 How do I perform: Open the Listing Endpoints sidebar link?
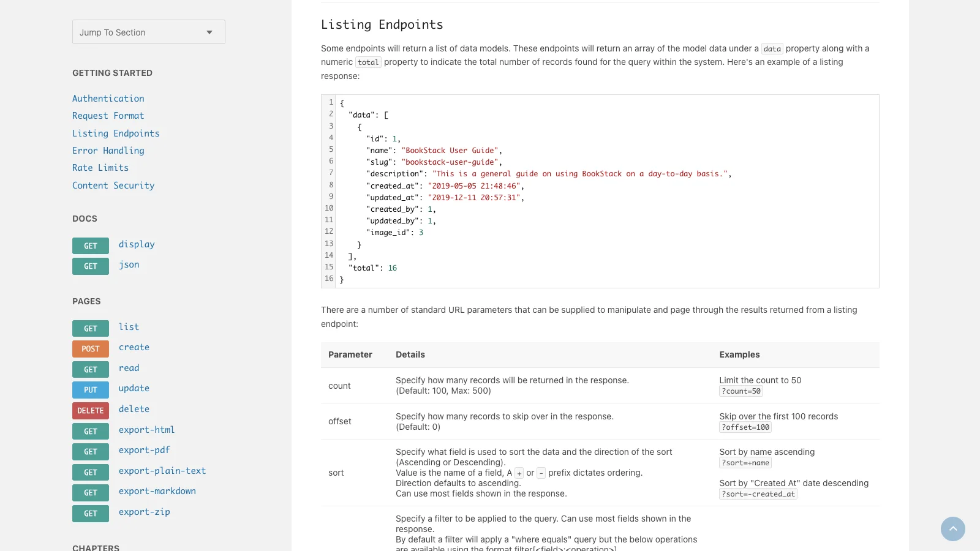[x=116, y=133]
